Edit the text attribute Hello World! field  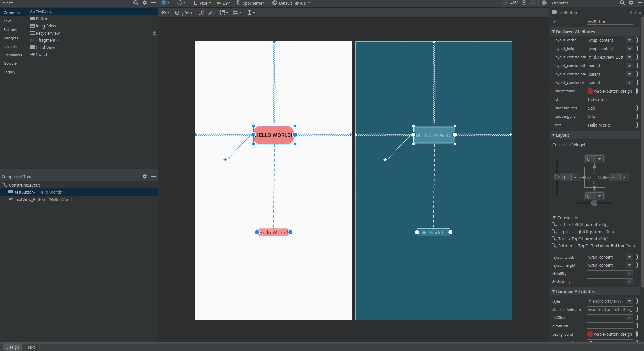click(610, 125)
